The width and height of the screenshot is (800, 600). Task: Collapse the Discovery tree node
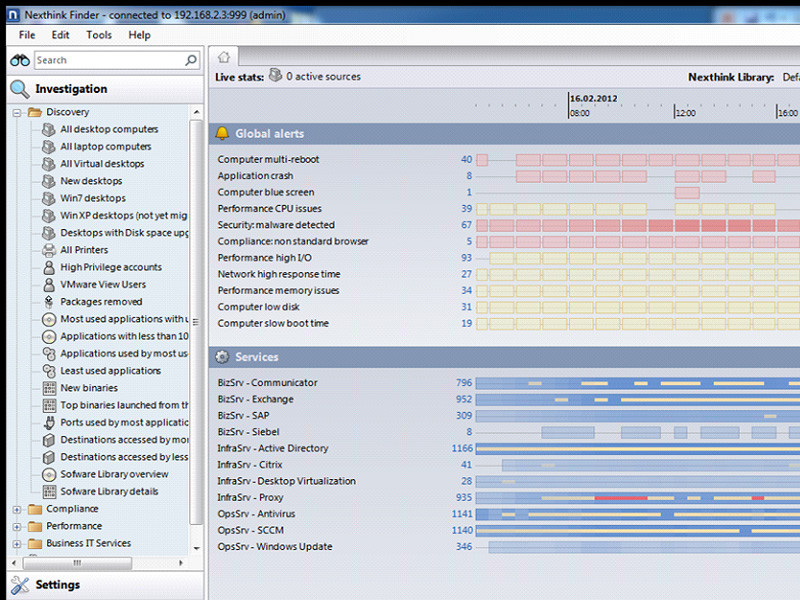click(x=17, y=113)
